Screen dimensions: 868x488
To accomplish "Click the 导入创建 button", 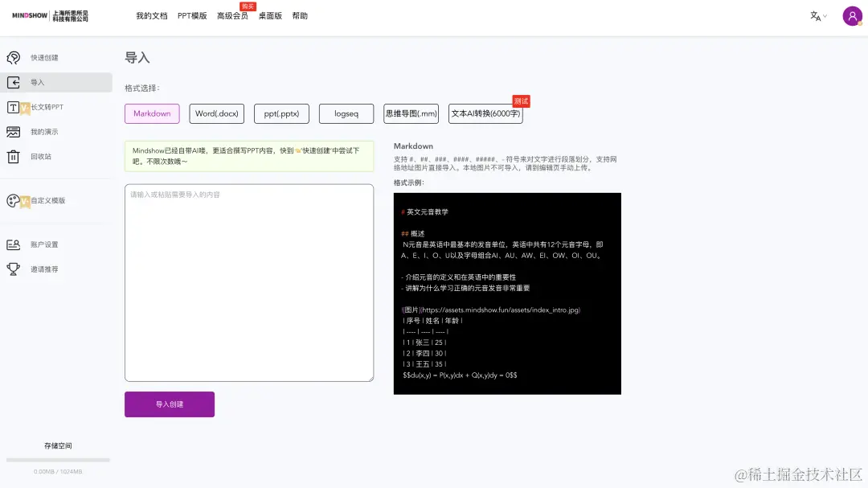I will coord(169,404).
